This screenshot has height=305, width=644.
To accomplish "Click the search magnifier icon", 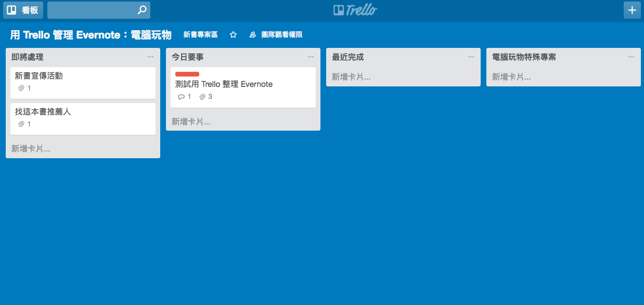I will click(x=141, y=10).
